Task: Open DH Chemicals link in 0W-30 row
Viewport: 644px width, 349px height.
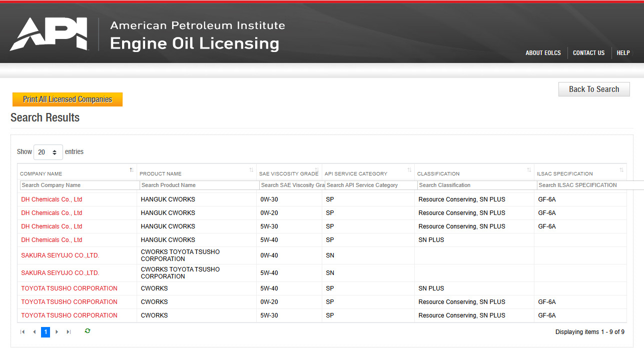Action: 52,199
